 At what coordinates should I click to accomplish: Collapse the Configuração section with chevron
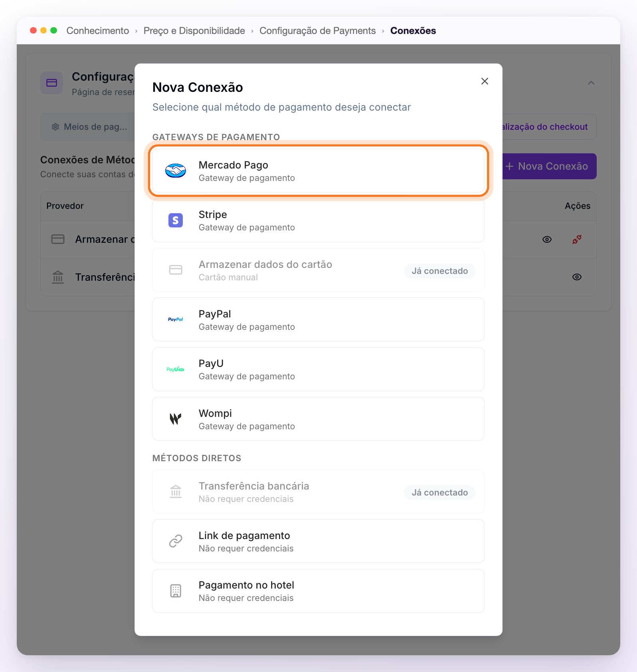click(x=591, y=83)
